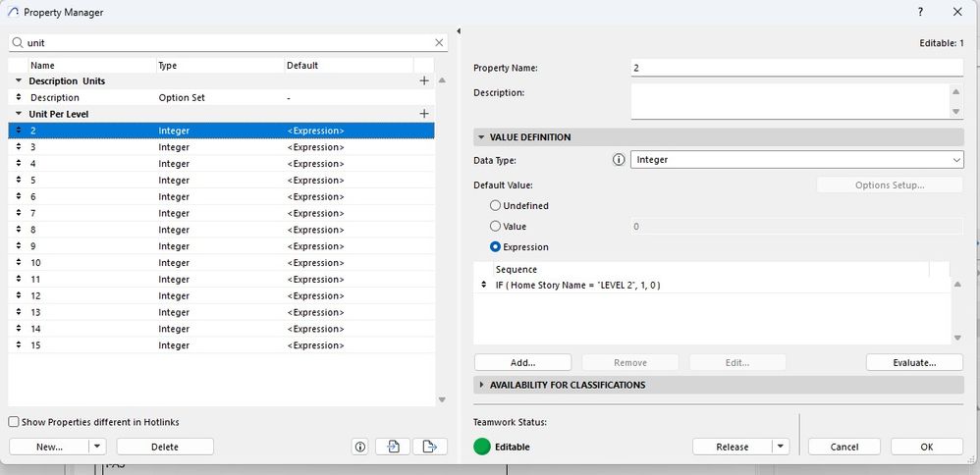Click the import properties icon button
This screenshot has height=475, width=980.
pyautogui.click(x=393, y=447)
